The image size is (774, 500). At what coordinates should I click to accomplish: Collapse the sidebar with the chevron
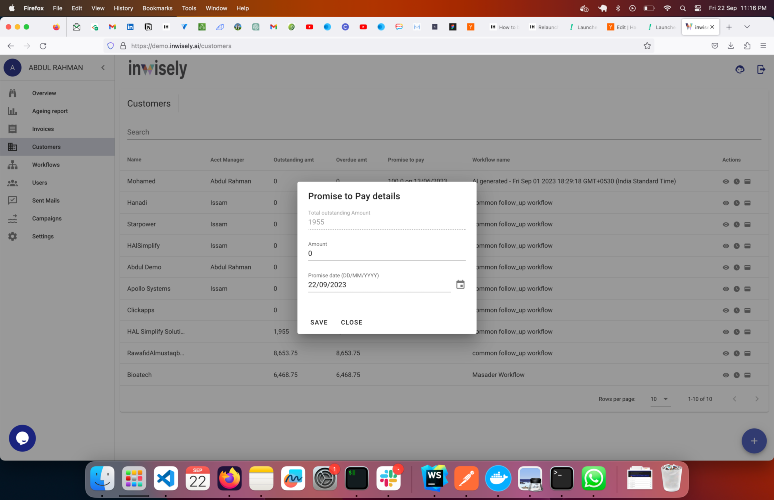(x=103, y=68)
